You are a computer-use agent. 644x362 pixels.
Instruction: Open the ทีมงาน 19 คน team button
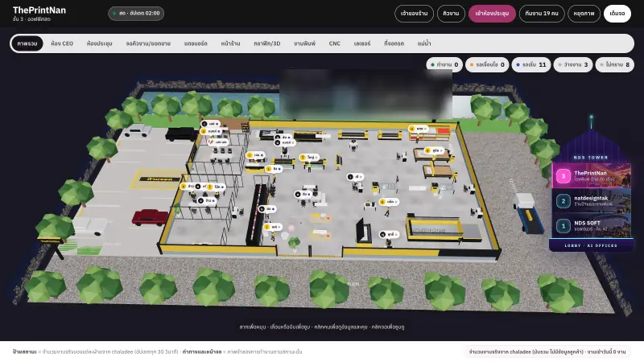point(542,14)
